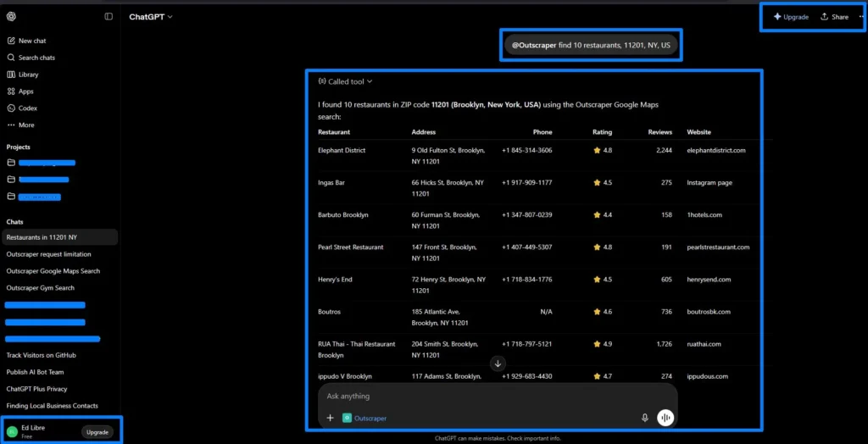Click the pearlstrestaurant.com link
This screenshot has width=868, height=444.
click(718, 247)
